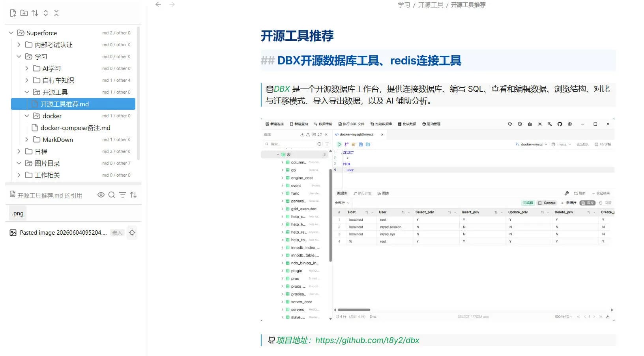
Task: Collapse the docker folder chevron
Action: coord(26,116)
